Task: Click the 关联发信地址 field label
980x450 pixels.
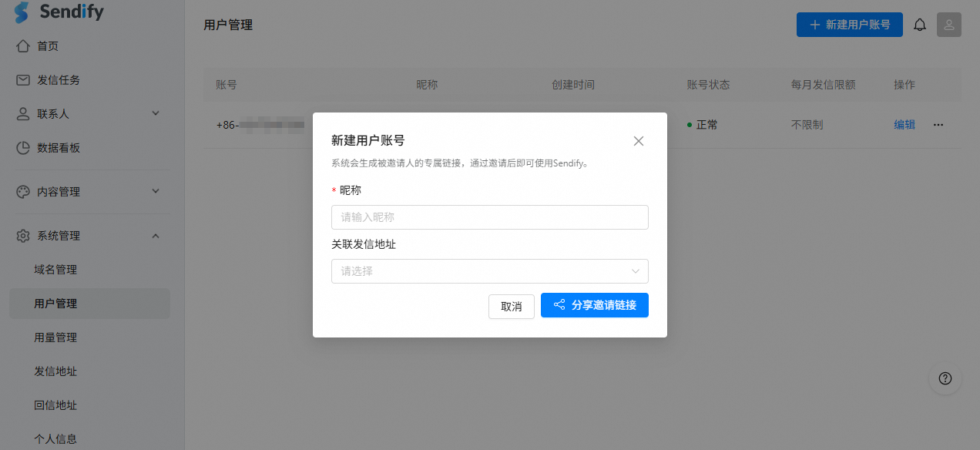Action: coord(364,244)
